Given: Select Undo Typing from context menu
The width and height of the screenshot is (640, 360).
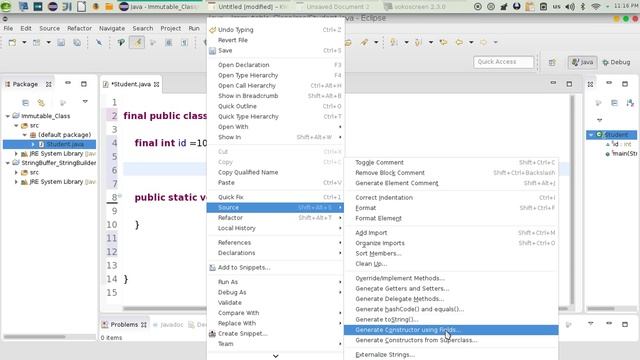Looking at the screenshot, I should pos(276,30).
